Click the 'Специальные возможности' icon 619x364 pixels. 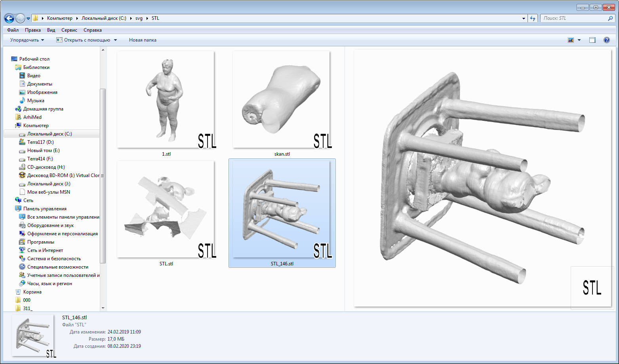[x=22, y=267]
